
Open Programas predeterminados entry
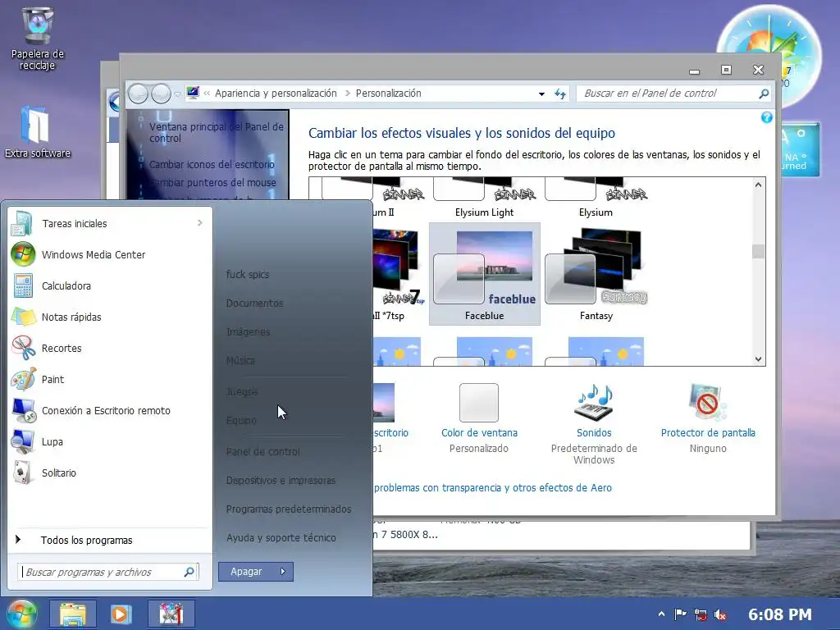click(289, 509)
